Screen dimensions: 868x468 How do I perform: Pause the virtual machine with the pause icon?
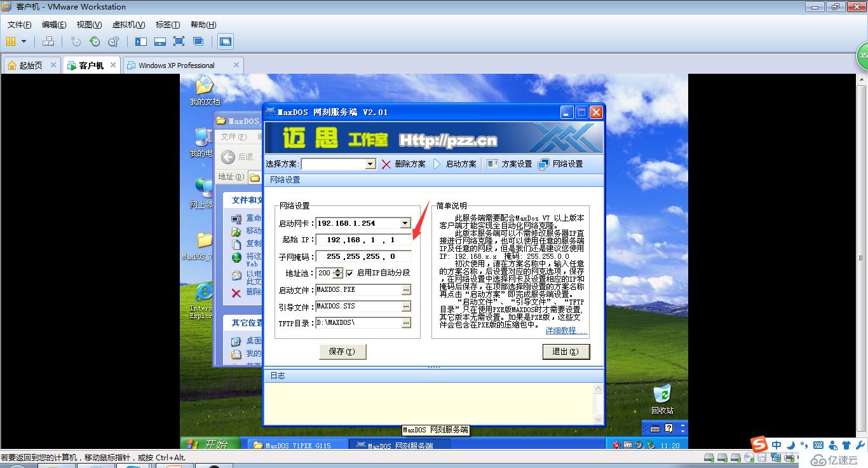pos(11,41)
